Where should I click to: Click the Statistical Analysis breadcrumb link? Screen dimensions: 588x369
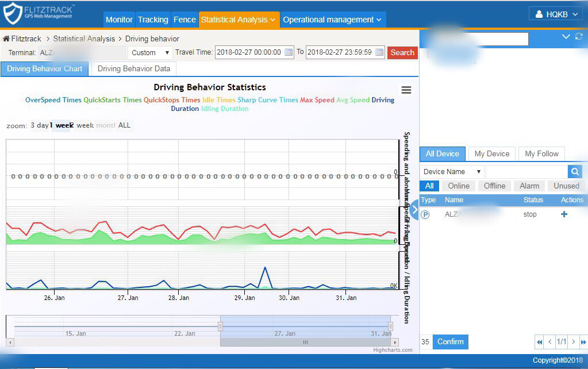pos(84,39)
